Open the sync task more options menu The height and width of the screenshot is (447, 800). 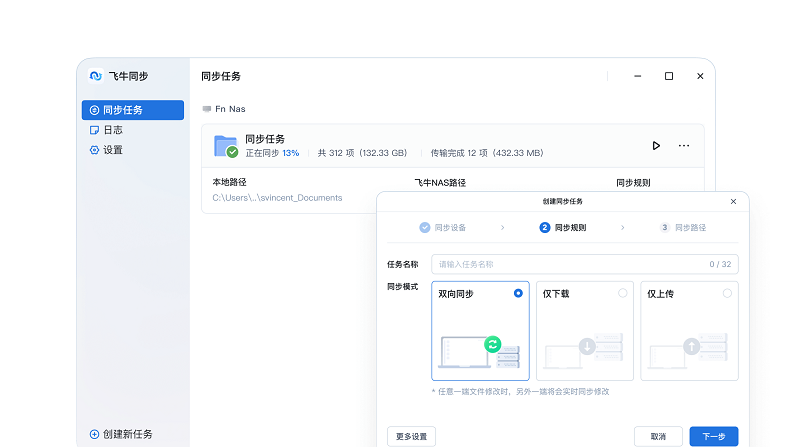point(684,145)
